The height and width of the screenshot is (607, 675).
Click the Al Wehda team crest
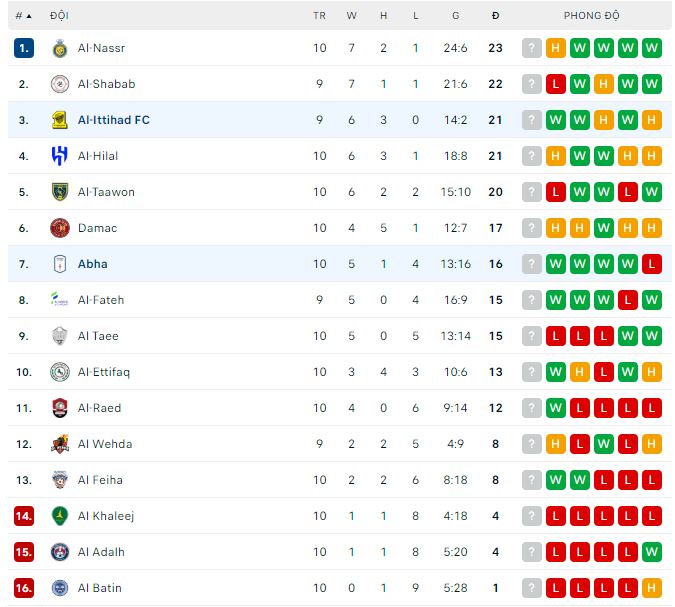[60, 444]
